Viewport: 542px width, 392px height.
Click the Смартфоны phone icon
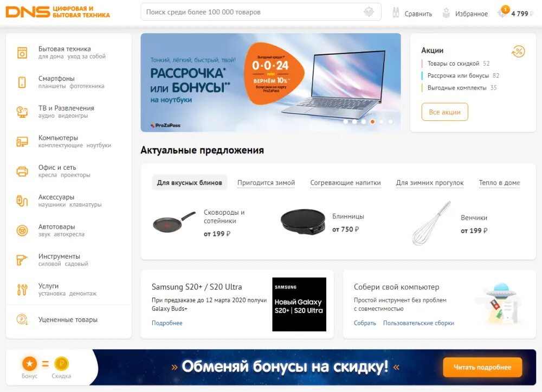[x=22, y=82]
